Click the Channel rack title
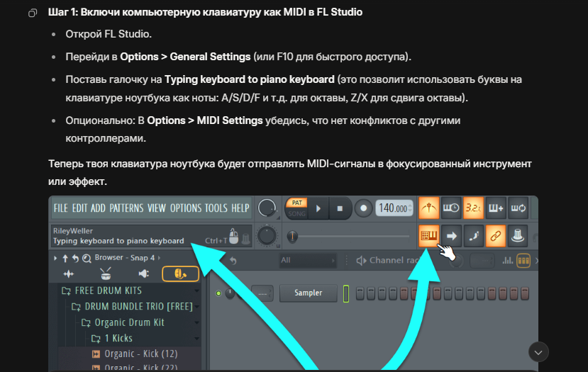This screenshot has width=588, height=372. click(394, 260)
